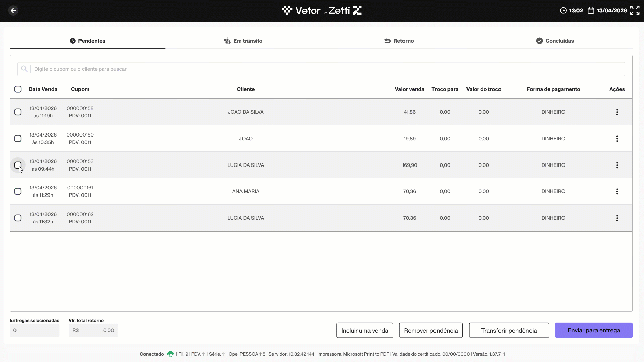Click the back arrow icon
This screenshot has height=362, width=644.
pos(13,10)
